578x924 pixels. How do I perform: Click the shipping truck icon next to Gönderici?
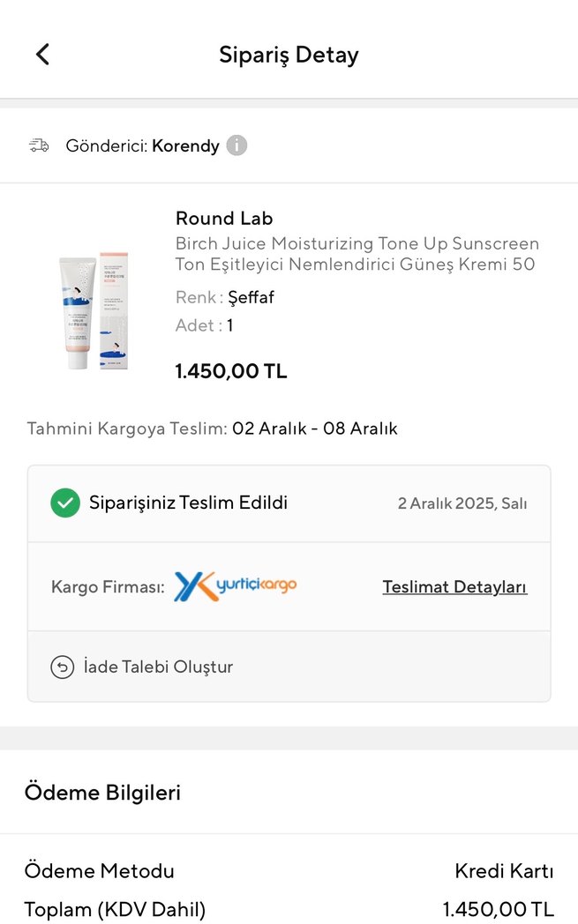click(x=37, y=145)
